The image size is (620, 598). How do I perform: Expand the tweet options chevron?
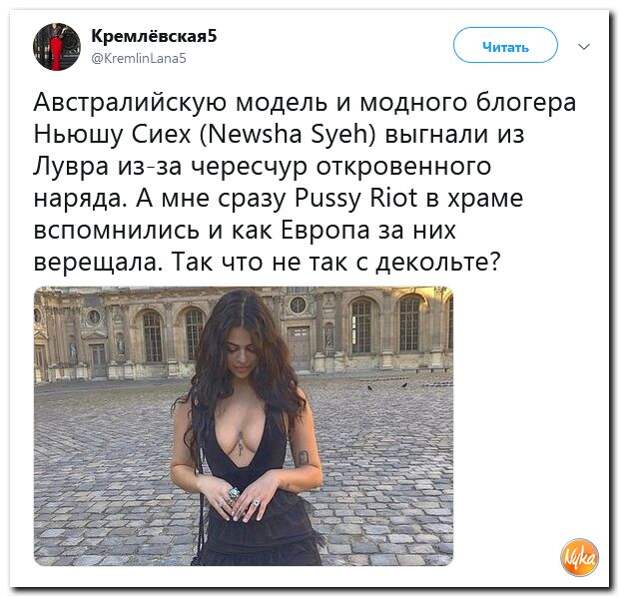coord(584,47)
